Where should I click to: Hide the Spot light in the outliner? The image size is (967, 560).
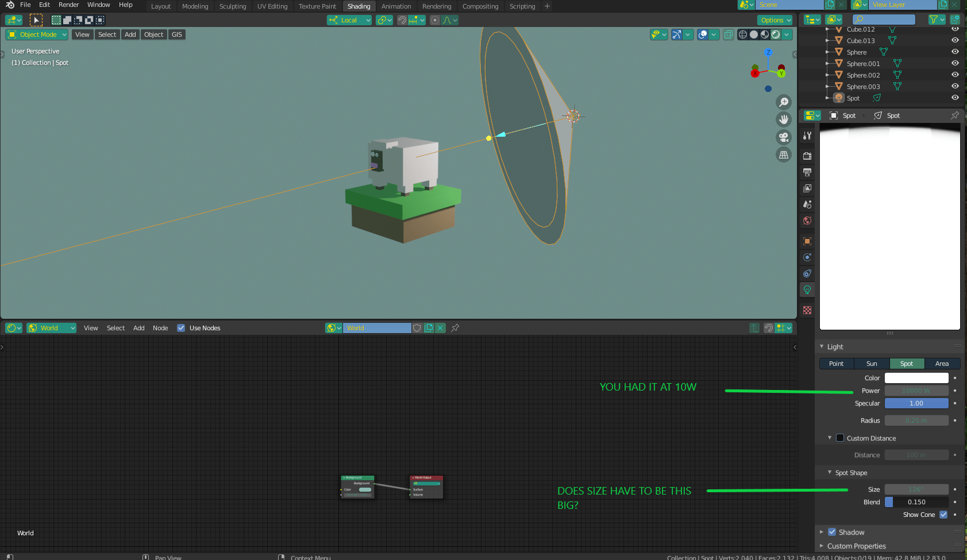coord(955,98)
